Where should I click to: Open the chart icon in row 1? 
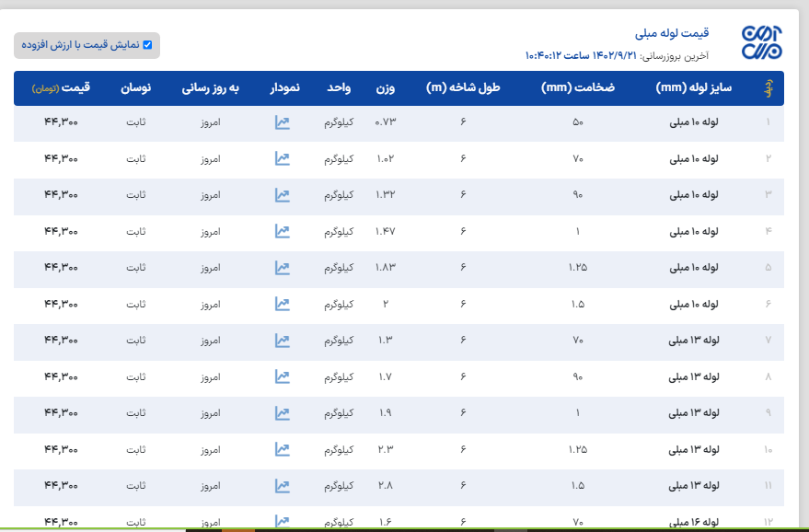tap(283, 122)
